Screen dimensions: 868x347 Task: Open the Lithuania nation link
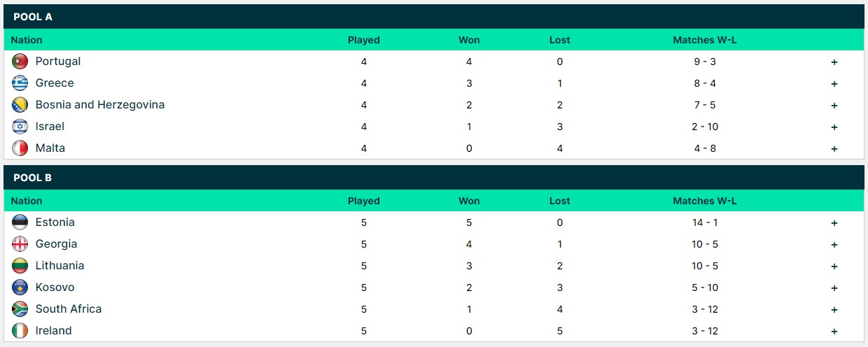pos(59,266)
